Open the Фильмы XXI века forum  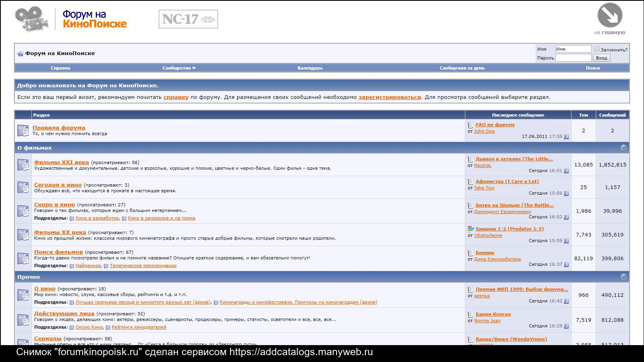click(x=62, y=162)
